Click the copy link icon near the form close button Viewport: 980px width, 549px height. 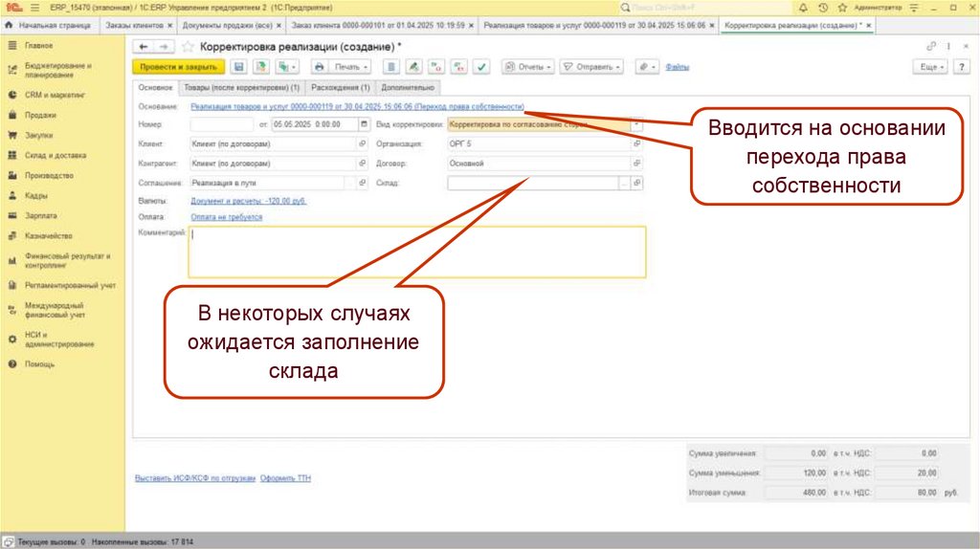coord(930,46)
